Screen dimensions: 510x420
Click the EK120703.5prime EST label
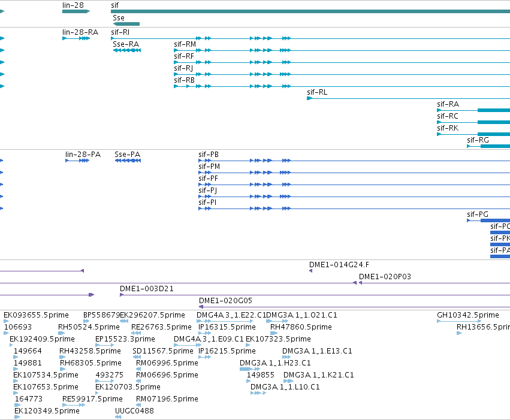(128, 387)
